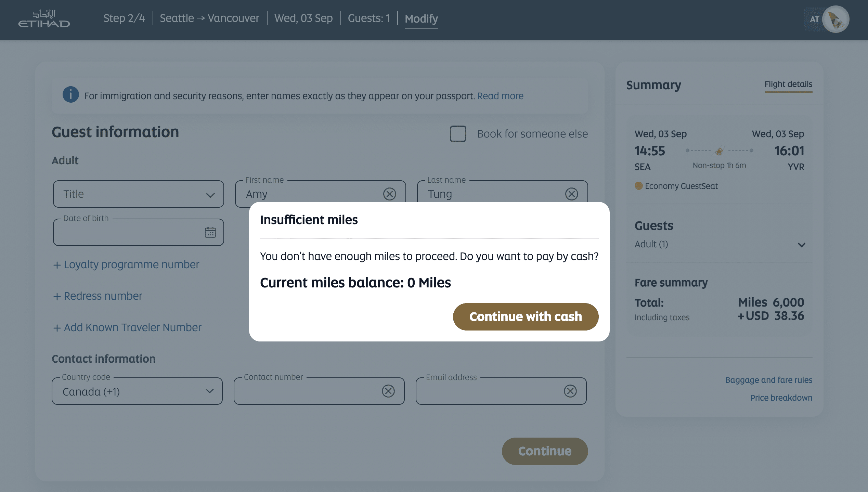
Task: Expand the Adult (1) guests section
Action: click(801, 245)
